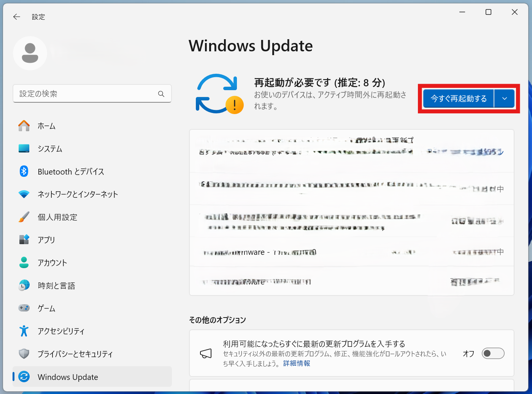Open the user account avatar

[30, 53]
